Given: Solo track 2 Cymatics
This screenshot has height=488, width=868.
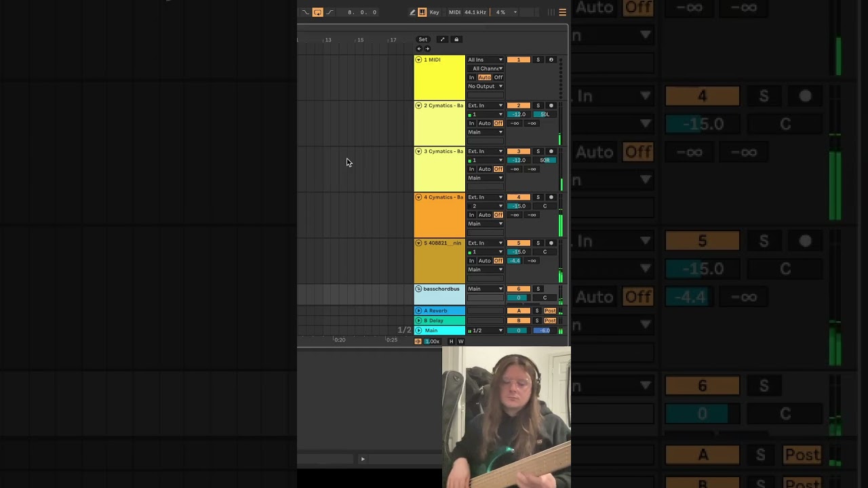Looking at the screenshot, I should click(x=538, y=106).
